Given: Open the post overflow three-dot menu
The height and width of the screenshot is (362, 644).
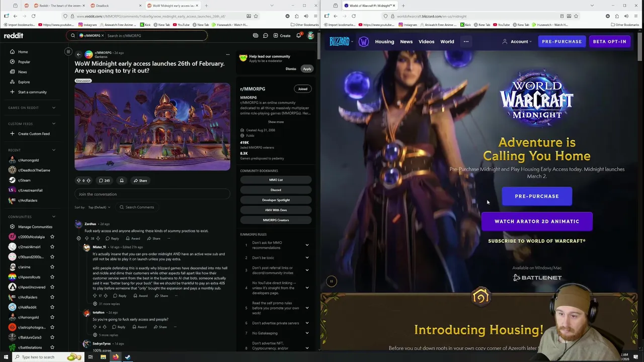Looking at the screenshot, I should click(227, 54).
